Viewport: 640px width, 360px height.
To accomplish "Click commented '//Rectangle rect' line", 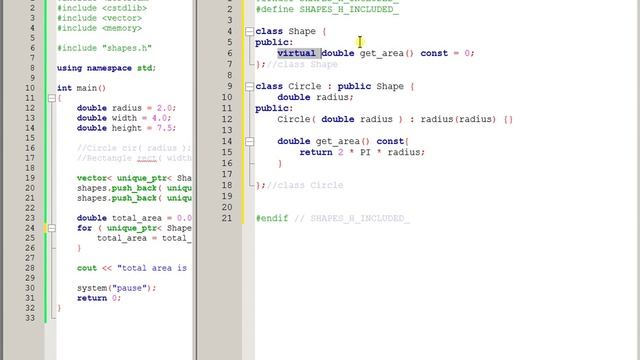I will coord(134,158).
